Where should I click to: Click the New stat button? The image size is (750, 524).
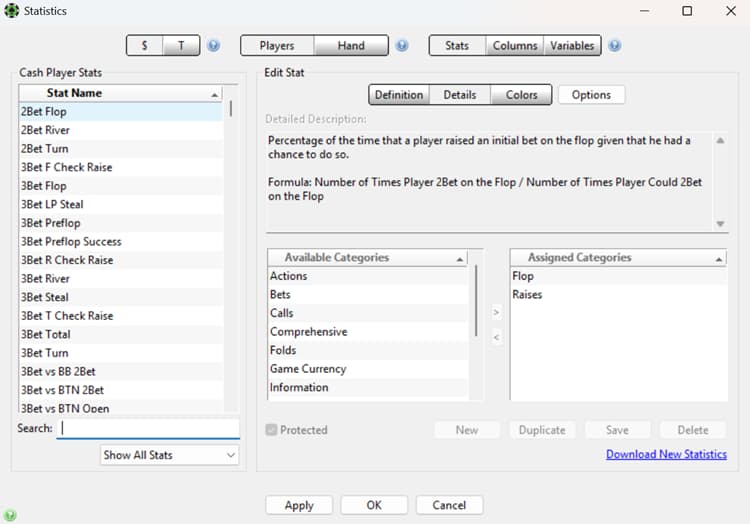pyautogui.click(x=467, y=430)
